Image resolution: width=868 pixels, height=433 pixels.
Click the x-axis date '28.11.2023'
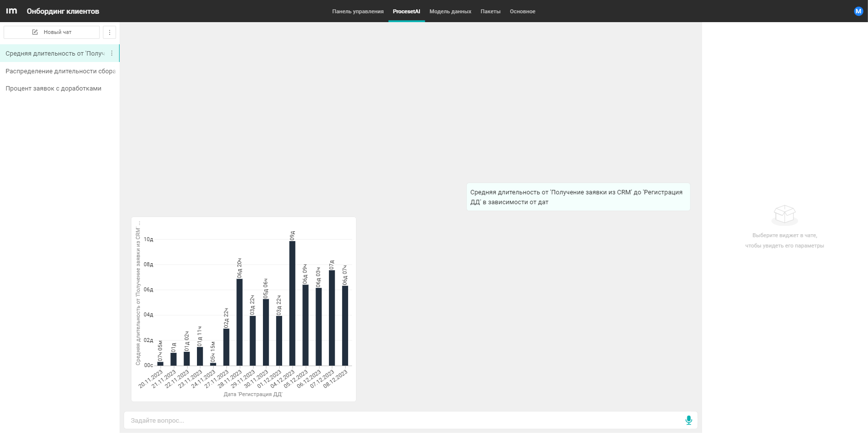[x=230, y=378]
